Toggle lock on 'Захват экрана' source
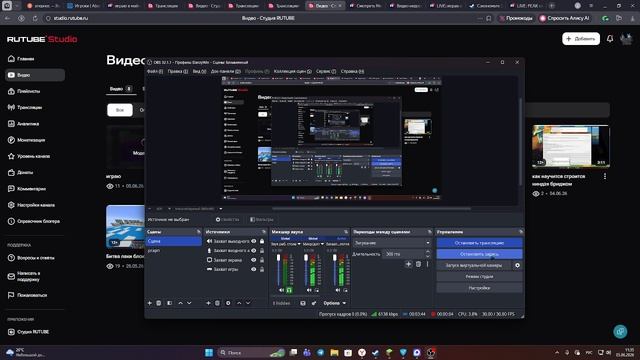This screenshot has height=360, width=640. tap(262, 260)
